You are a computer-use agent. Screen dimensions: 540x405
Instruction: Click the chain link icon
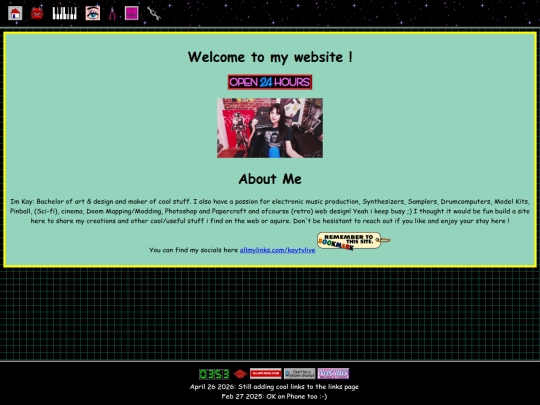(154, 13)
